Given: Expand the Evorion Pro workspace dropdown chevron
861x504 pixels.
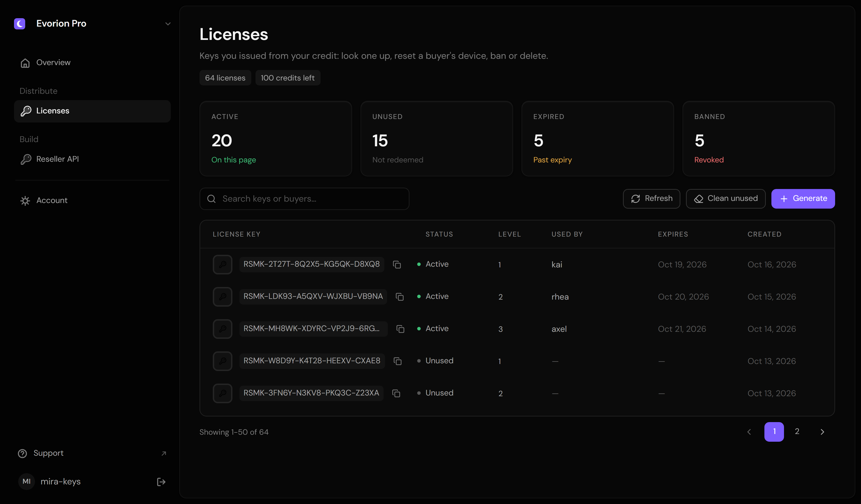Looking at the screenshot, I should (x=168, y=24).
